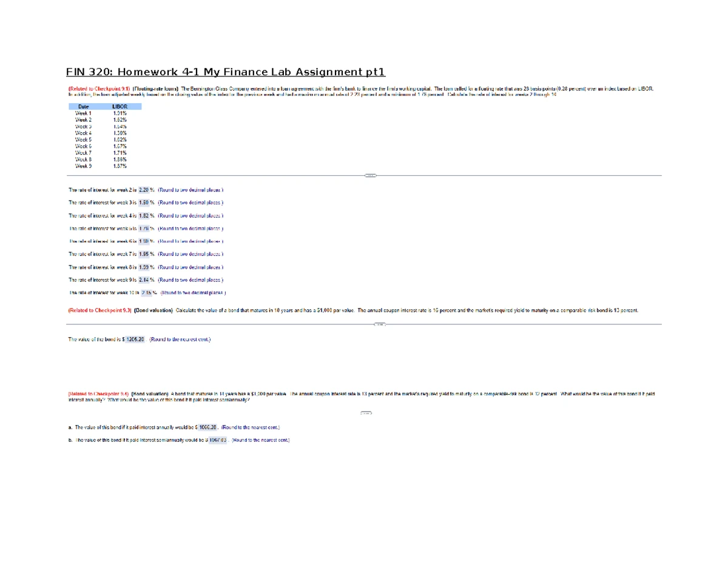Click the 'Related to Checkpoint 9.1' red label
The width and height of the screenshot is (728, 562).
(x=98, y=89)
